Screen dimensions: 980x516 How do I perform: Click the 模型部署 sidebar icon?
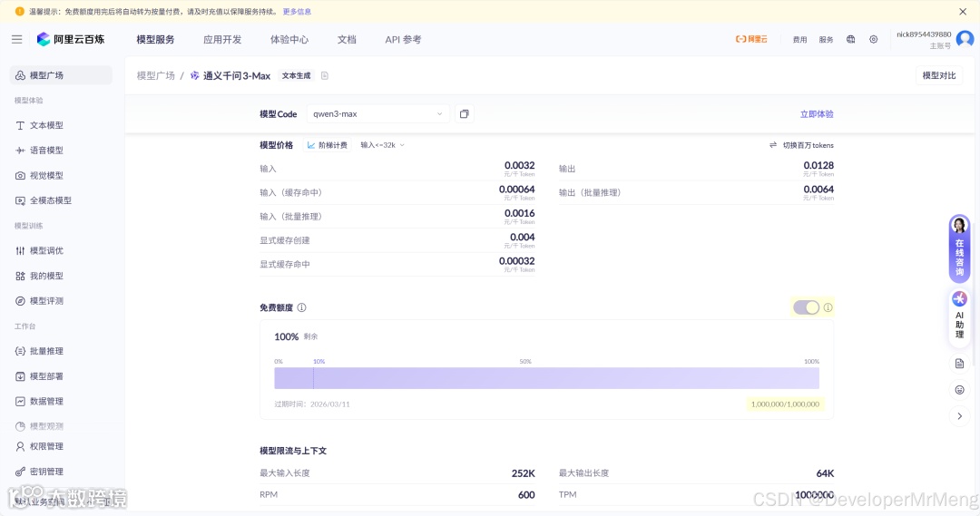coord(20,376)
